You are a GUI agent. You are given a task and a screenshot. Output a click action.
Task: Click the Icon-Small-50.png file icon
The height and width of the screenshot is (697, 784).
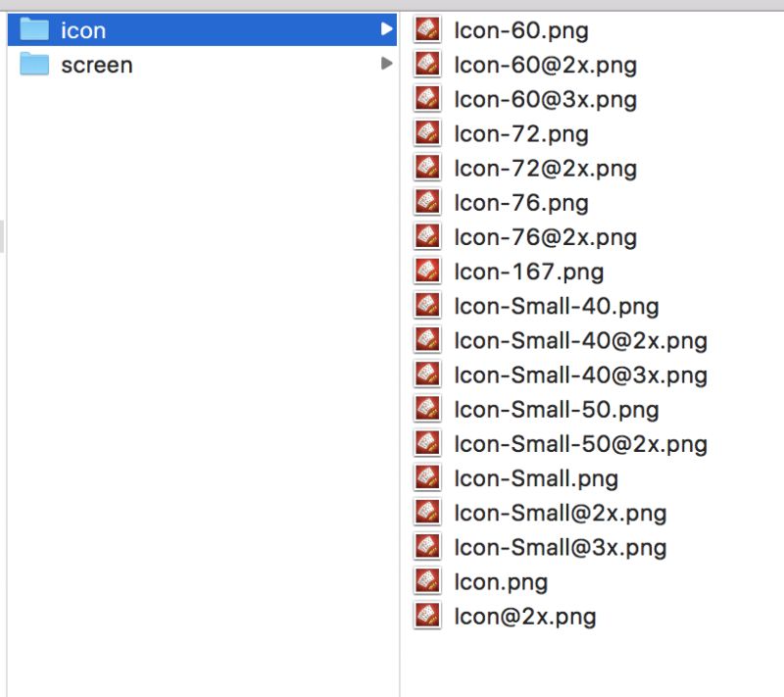(426, 409)
